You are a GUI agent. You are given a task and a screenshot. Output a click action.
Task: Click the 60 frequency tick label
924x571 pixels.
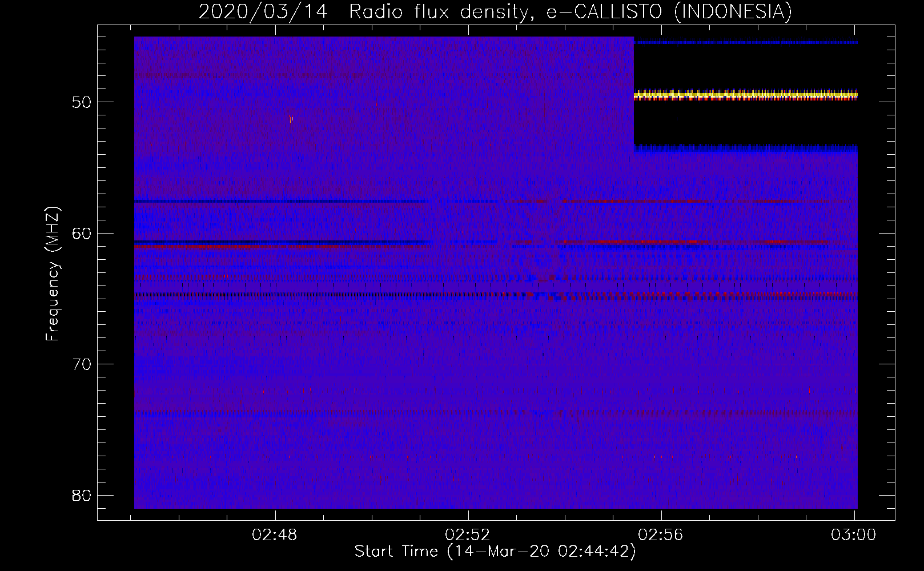(82, 233)
